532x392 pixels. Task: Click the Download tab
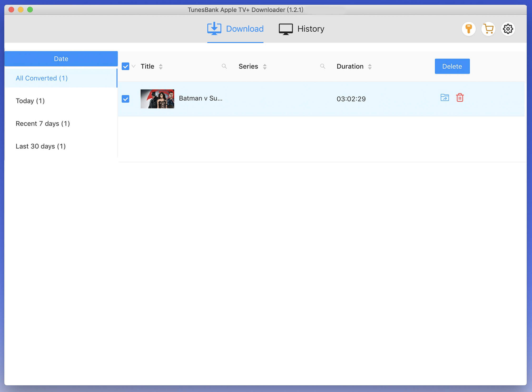236,29
